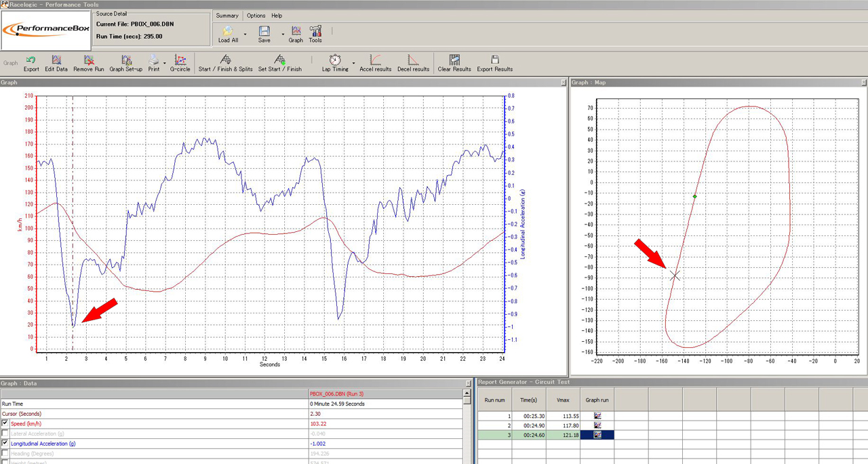Open the Options menu
The image size is (868, 464).
256,16
